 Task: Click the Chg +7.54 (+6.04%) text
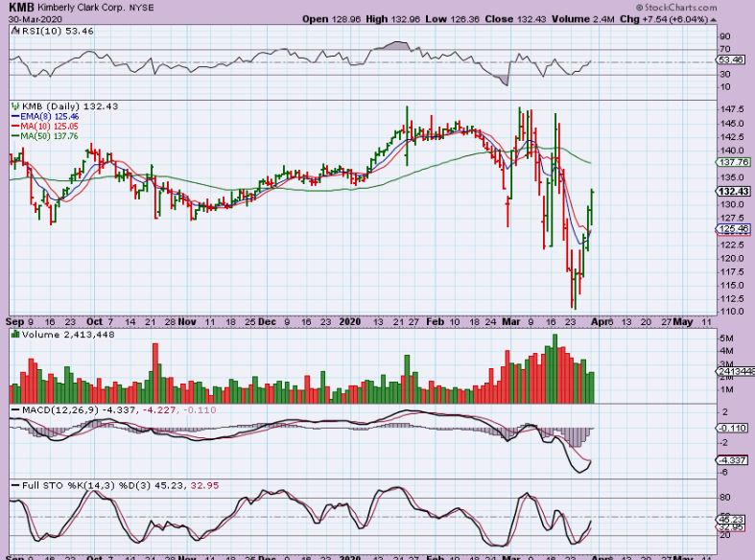click(664, 19)
